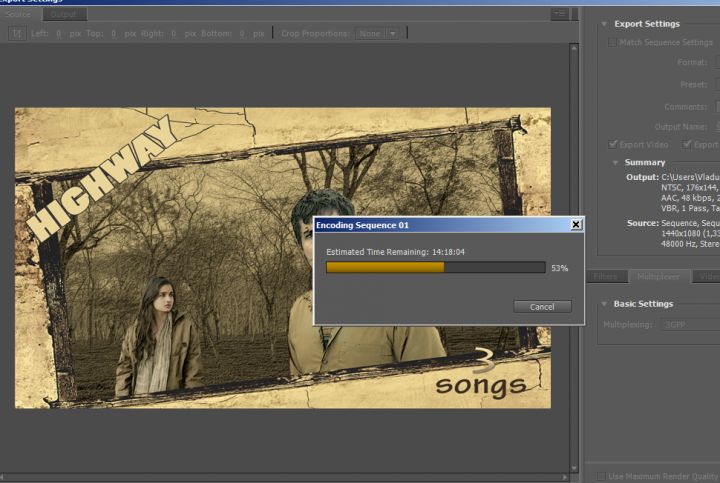This screenshot has width=720, height=483.
Task: Open the Crop Proportions dropdown
Action: (377, 34)
